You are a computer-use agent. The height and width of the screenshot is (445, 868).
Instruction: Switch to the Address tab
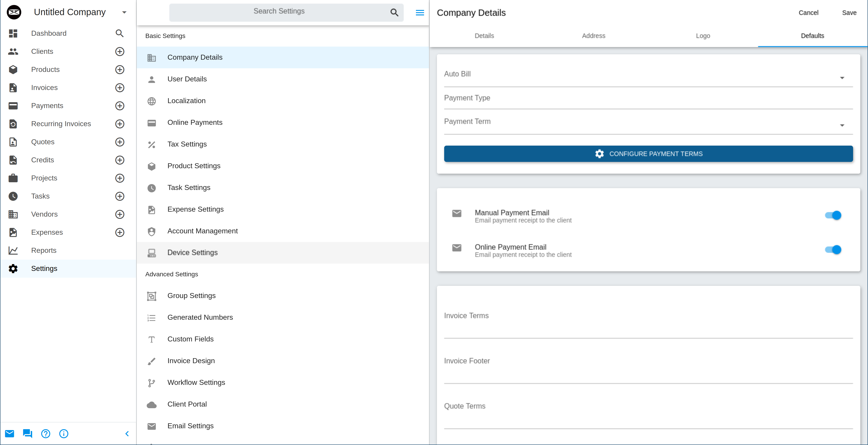pos(593,36)
